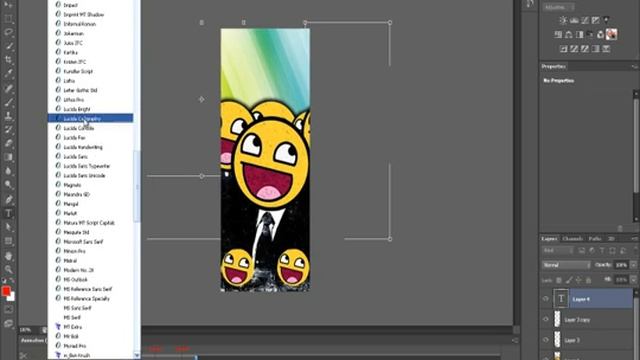
Task: Open the layer filter Kind dropdown
Action: pos(558,250)
